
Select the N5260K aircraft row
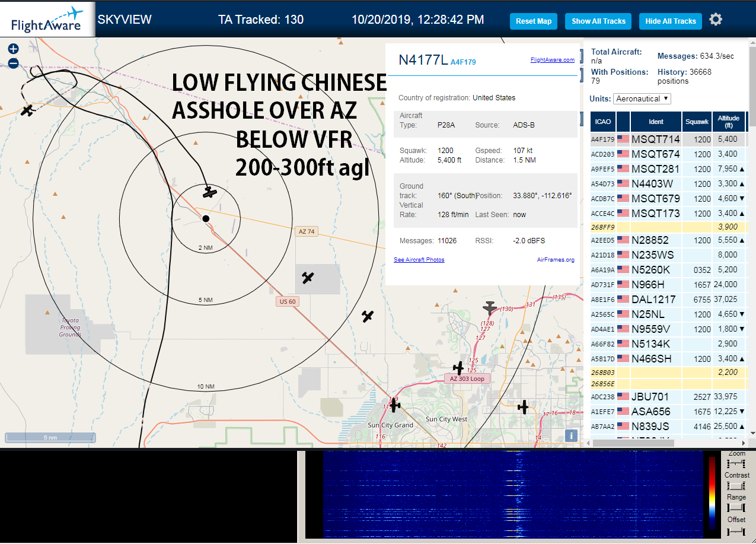point(668,270)
